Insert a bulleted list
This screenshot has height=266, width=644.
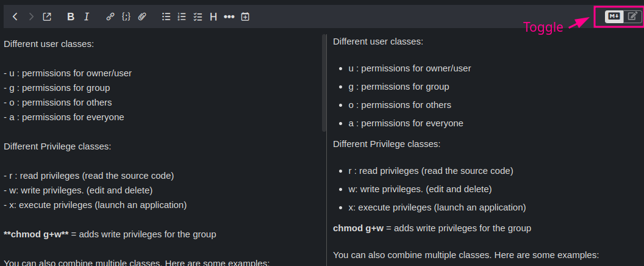[x=166, y=17]
